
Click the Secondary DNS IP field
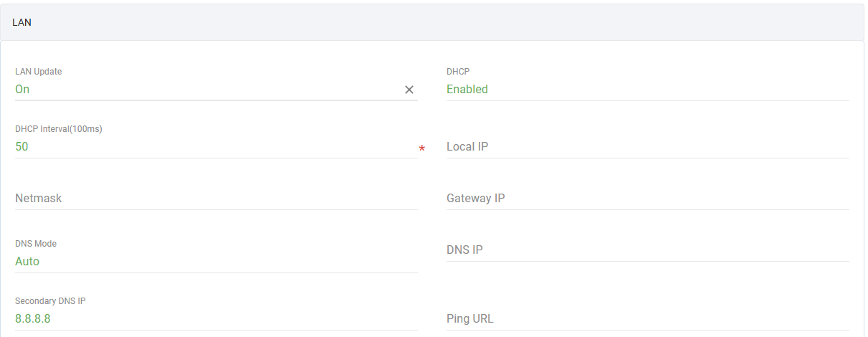pyautogui.click(x=215, y=319)
